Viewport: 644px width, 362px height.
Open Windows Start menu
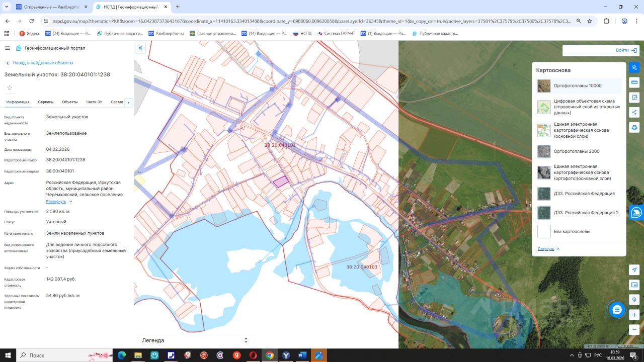coord(8,355)
